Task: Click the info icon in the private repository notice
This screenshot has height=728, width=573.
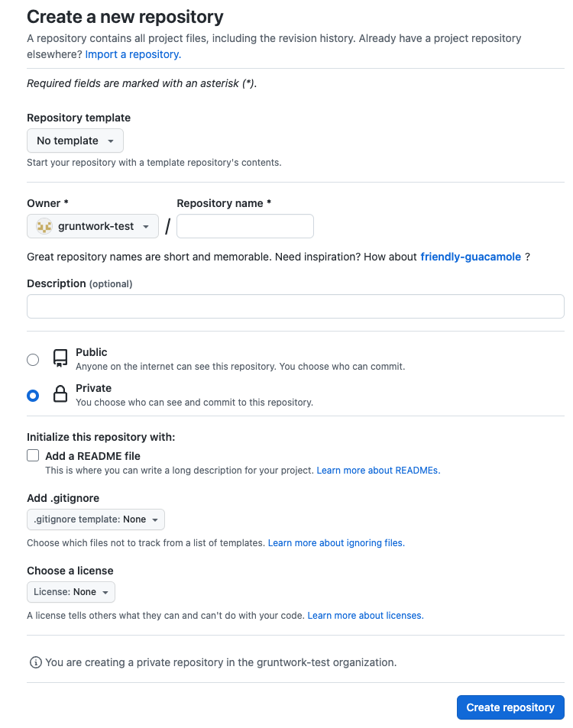Action: [35, 662]
